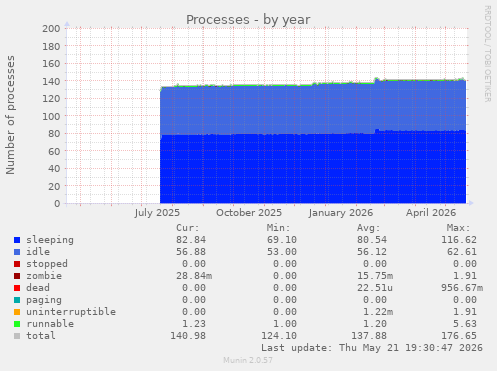Click the 'sleeping' legend label
Screen dimensions: 497x371
click(x=50, y=240)
